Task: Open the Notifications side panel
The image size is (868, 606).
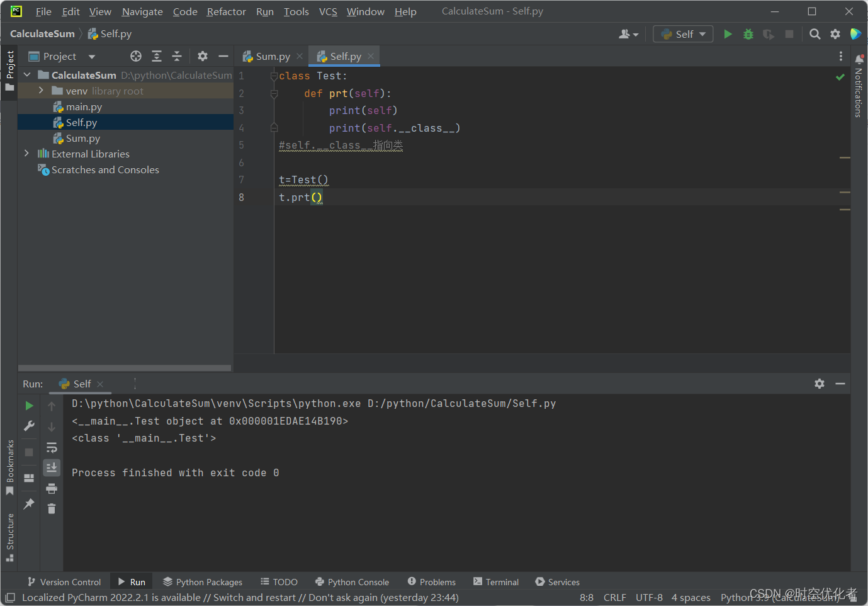Action: tap(859, 86)
